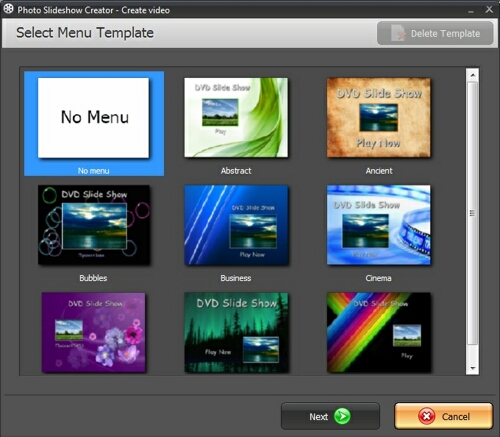Select the Bubbles menu template thumbnail

coord(94,225)
